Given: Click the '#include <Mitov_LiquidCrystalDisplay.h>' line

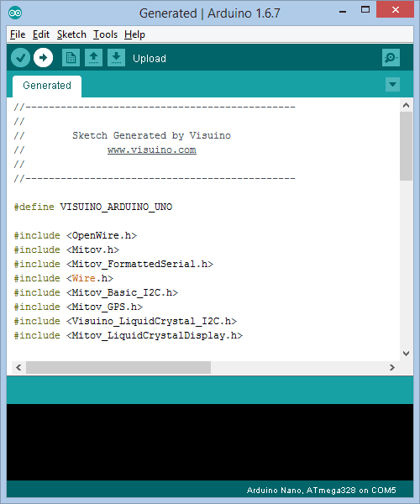Looking at the screenshot, I should (x=129, y=335).
